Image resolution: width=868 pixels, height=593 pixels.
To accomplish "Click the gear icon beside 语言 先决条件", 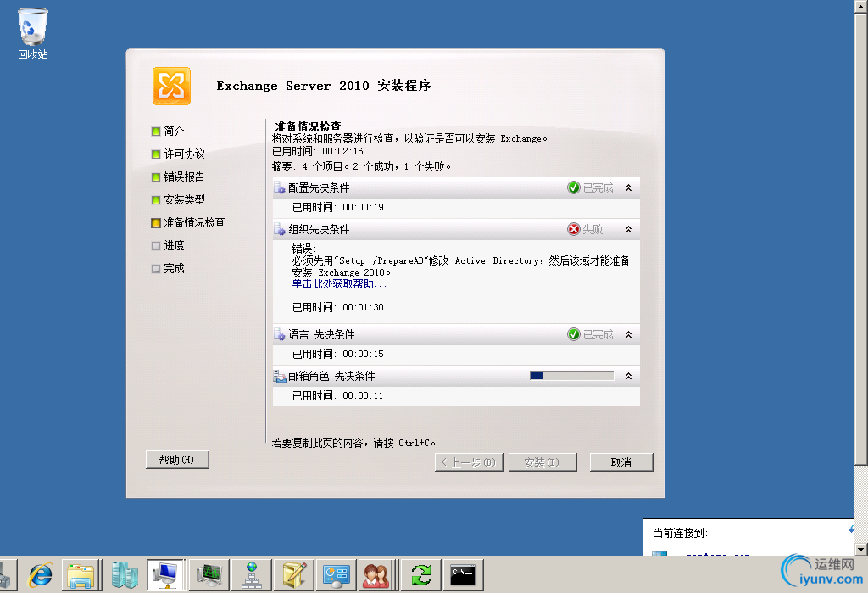I will pos(281,333).
